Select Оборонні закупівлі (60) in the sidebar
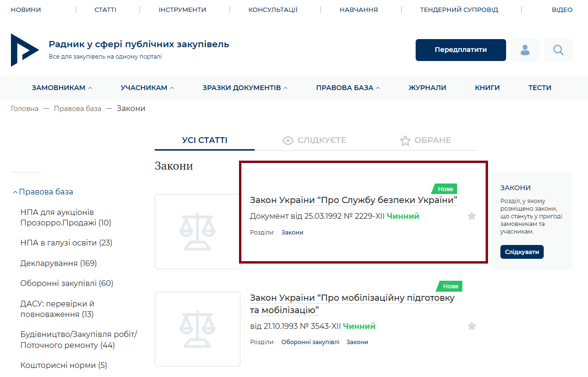The width and height of the screenshot is (588, 377). pyautogui.click(x=67, y=284)
